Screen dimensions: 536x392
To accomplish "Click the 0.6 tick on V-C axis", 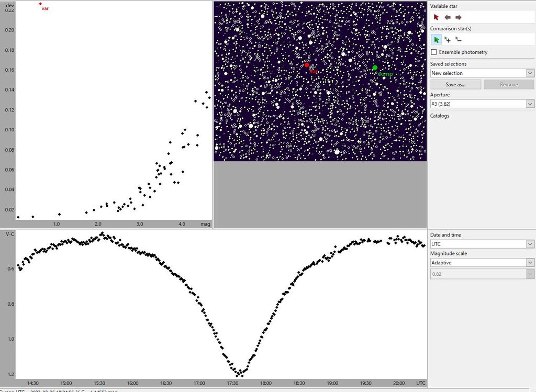I will click(11, 268).
